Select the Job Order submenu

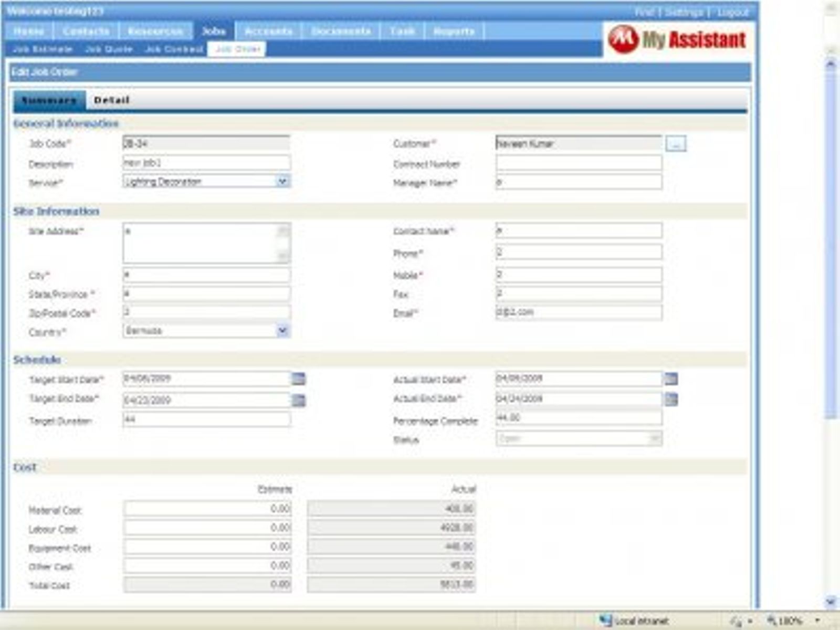(237, 49)
